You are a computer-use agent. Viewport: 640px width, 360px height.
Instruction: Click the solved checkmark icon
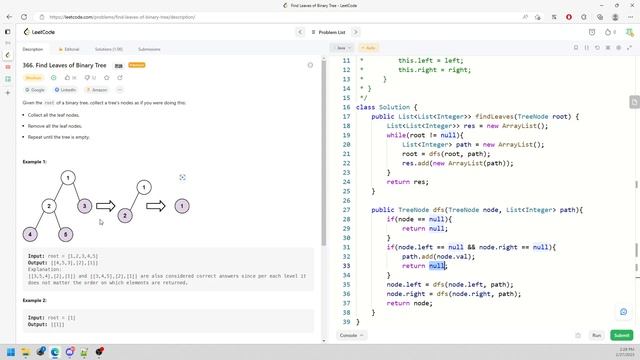(x=53, y=78)
